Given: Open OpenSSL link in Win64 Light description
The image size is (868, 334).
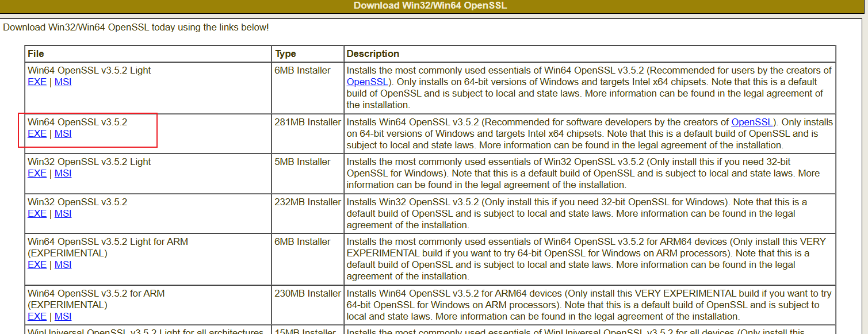Looking at the screenshot, I should [x=367, y=82].
